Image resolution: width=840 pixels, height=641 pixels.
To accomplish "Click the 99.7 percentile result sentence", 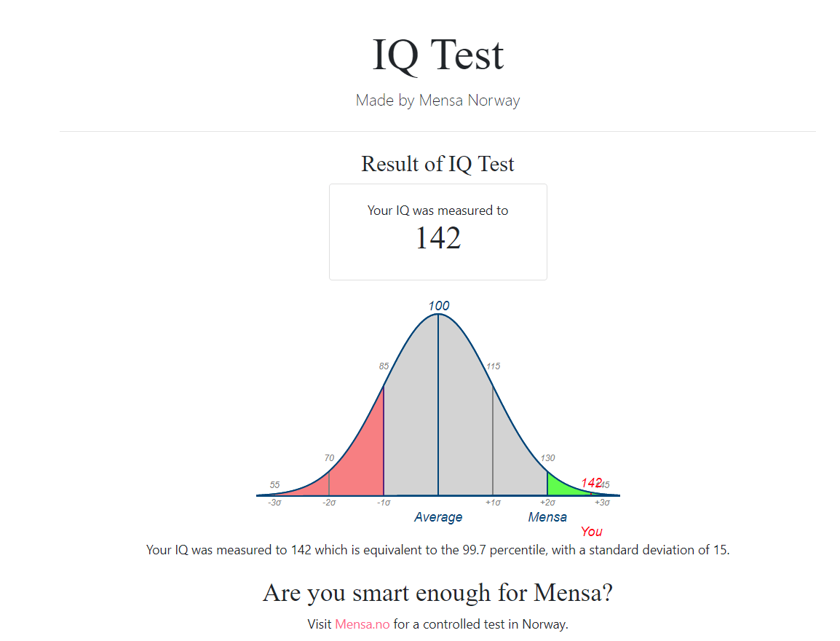I will [x=437, y=550].
